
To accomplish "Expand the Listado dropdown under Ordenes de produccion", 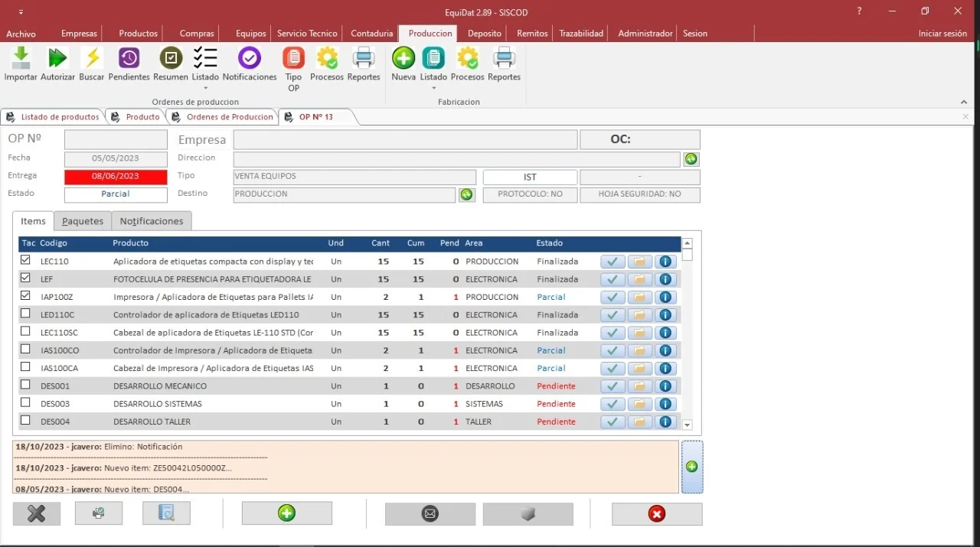I will 205,88.
